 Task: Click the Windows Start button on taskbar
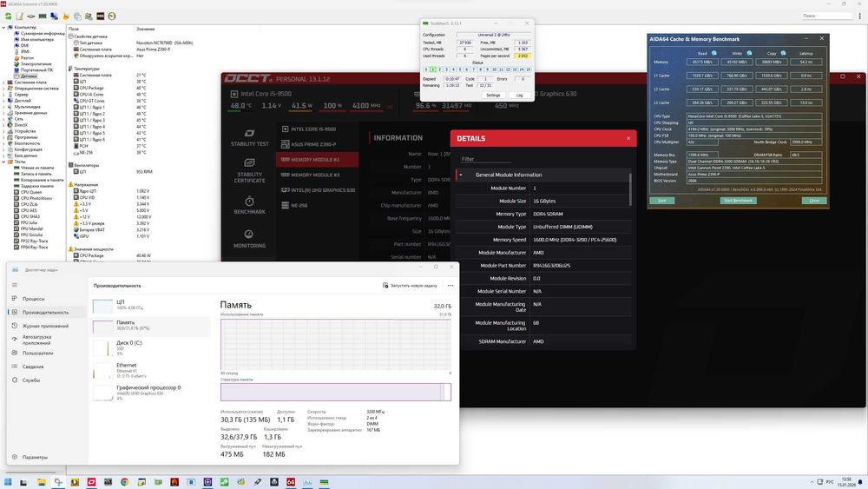coord(8,482)
